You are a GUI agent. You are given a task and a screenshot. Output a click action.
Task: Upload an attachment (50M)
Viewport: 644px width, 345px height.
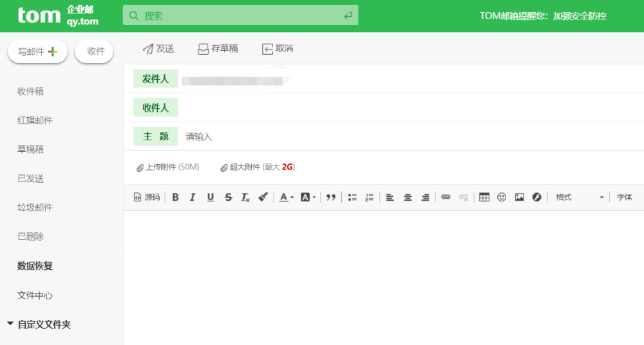click(x=168, y=167)
